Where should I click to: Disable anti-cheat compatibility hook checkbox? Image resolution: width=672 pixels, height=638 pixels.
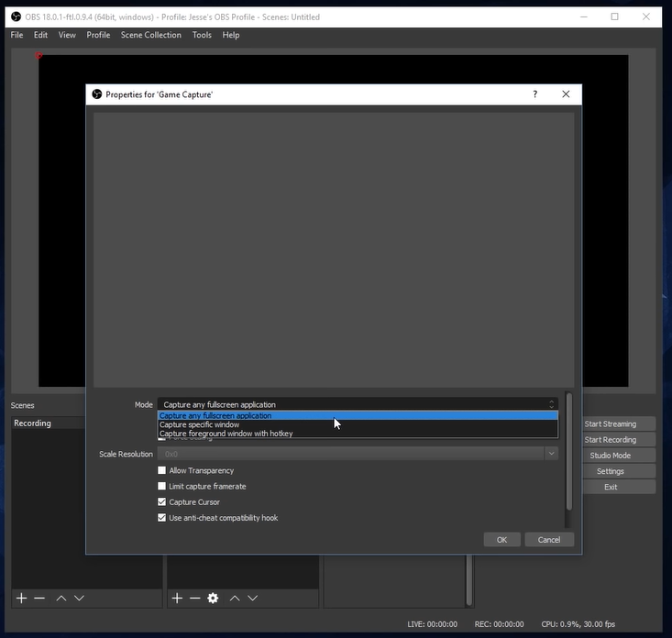(x=162, y=518)
